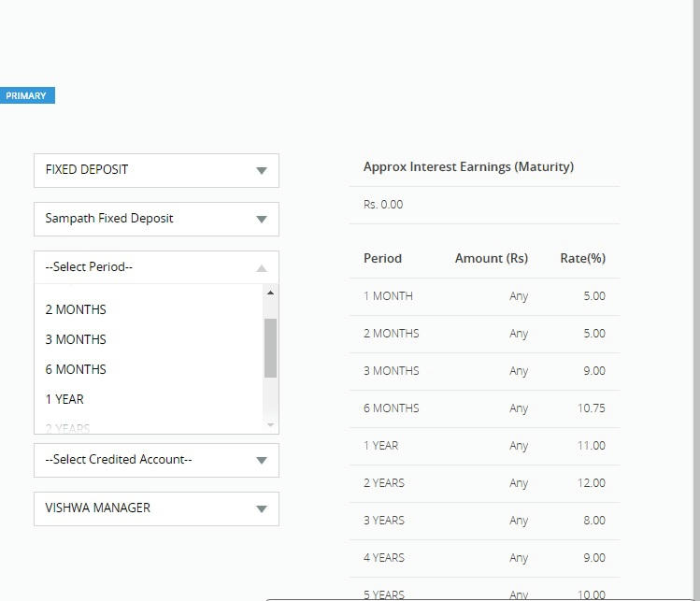Click the Rs. 0.00 earnings value
The height and width of the screenshot is (601, 700).
pos(383,205)
